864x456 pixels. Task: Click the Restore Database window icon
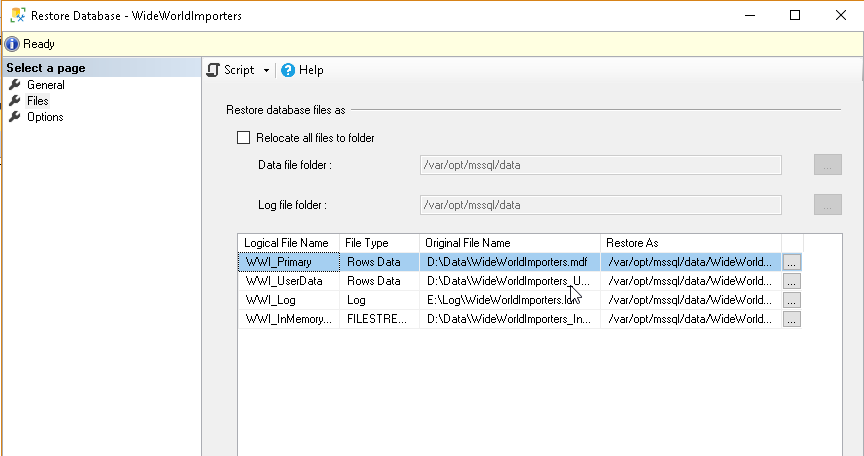15,16
